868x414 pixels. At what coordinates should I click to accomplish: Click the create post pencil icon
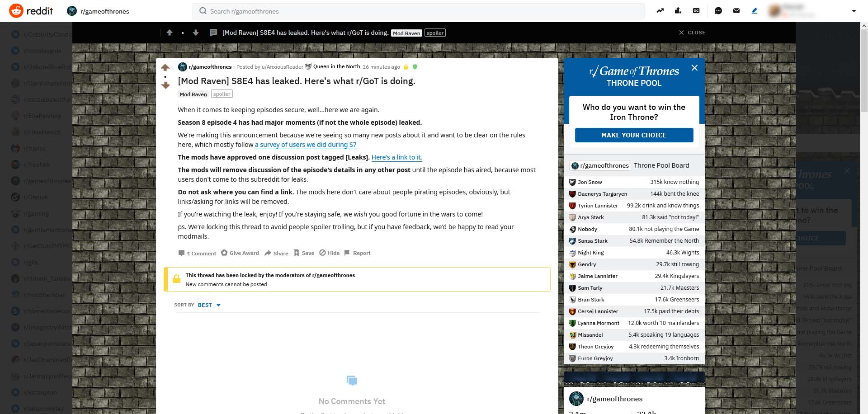[754, 11]
